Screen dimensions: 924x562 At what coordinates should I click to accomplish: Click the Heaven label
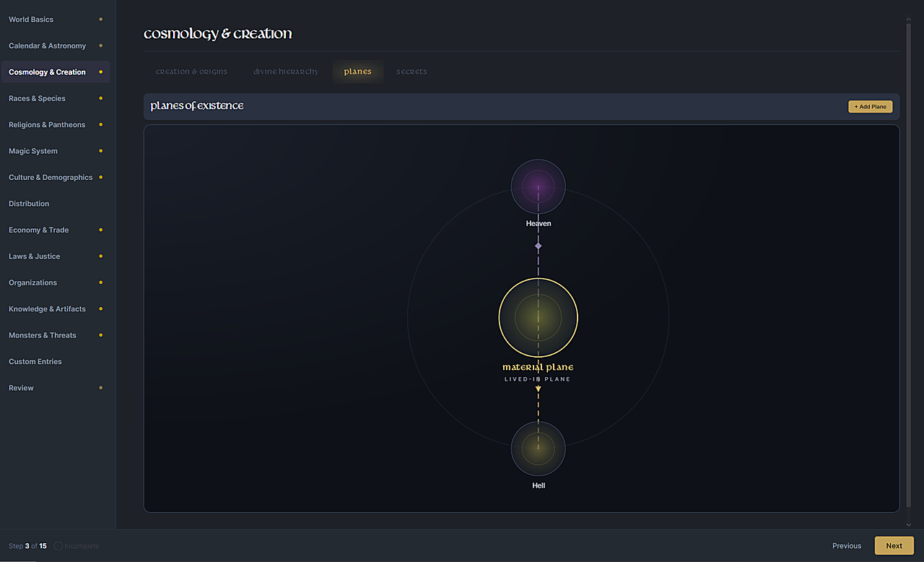(x=539, y=224)
